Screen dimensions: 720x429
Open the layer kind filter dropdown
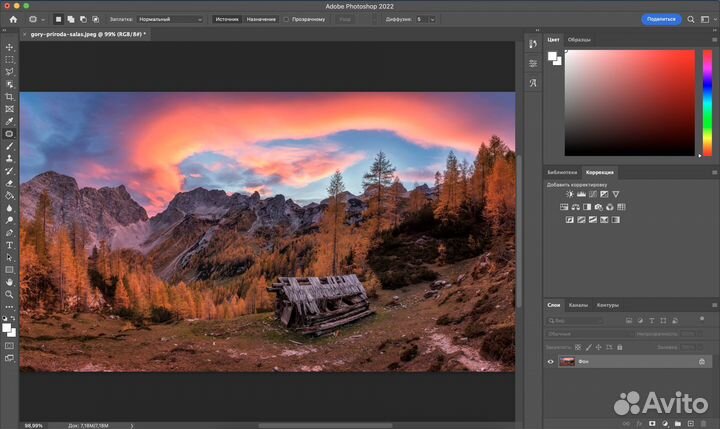(x=574, y=321)
